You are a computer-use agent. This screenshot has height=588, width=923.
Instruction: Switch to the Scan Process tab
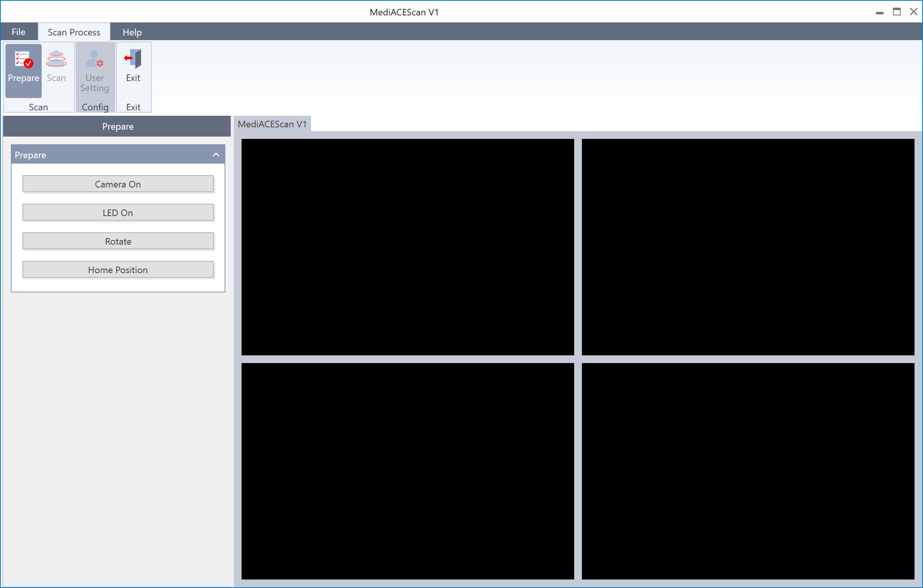(74, 32)
